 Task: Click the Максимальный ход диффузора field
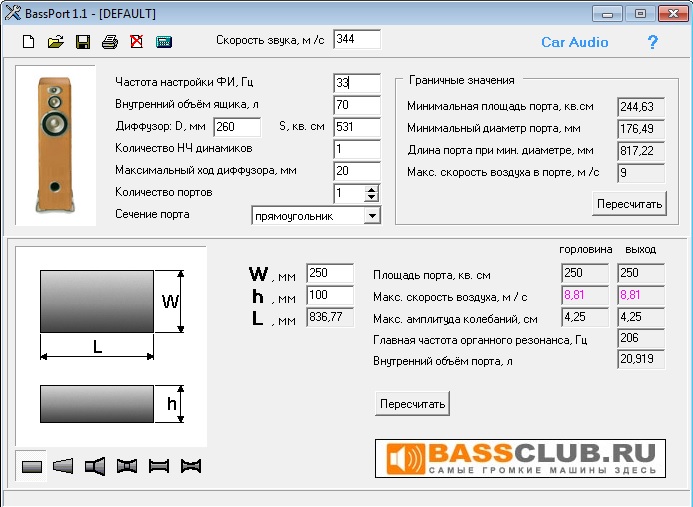tap(357, 171)
